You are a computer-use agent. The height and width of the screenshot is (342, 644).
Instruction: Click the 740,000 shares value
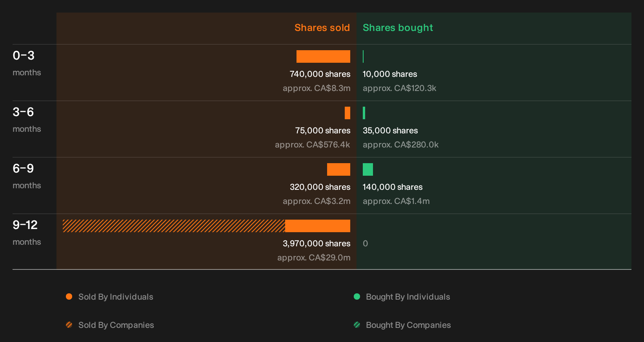coord(320,74)
